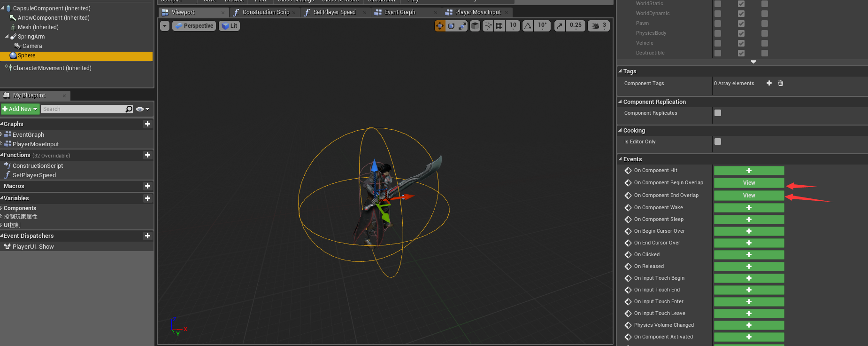Image resolution: width=868 pixels, height=346 pixels.
Task: Add On Clicked event
Action: pyautogui.click(x=749, y=255)
